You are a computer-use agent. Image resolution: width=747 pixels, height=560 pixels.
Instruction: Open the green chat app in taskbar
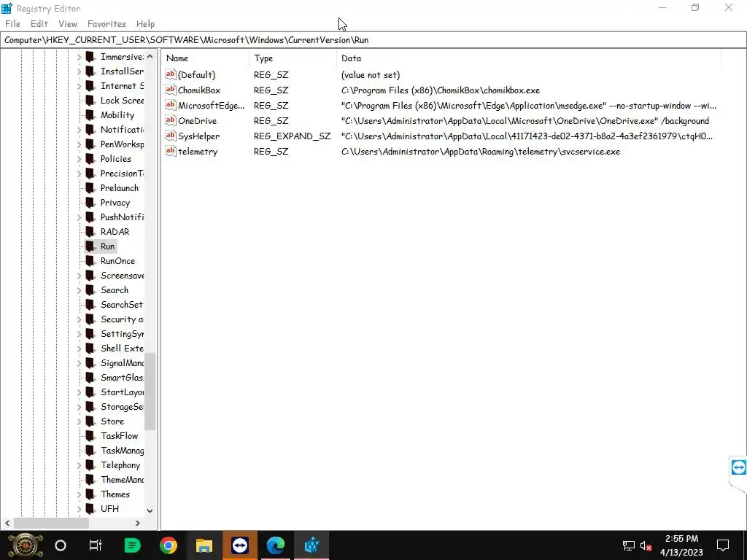pyautogui.click(x=132, y=545)
